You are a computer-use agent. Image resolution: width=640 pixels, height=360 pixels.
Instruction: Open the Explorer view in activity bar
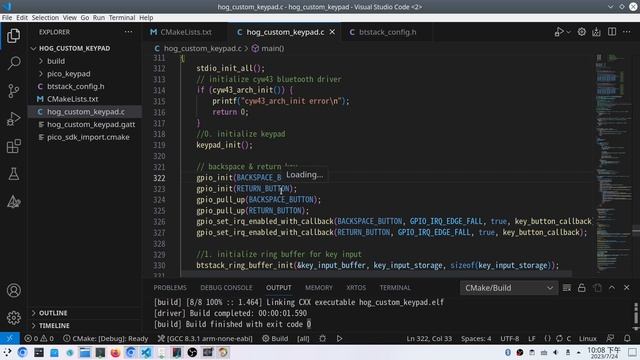[13, 36]
